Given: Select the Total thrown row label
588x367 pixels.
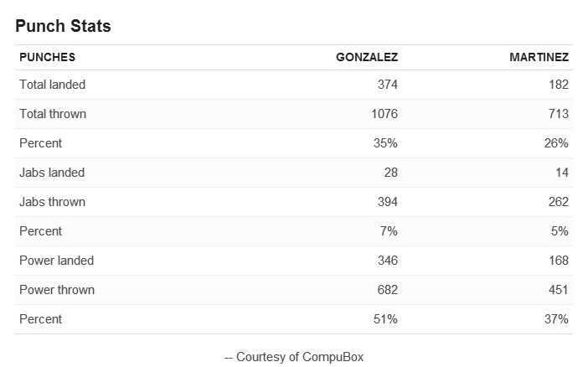Looking at the screenshot, I should pyautogui.click(x=53, y=114).
